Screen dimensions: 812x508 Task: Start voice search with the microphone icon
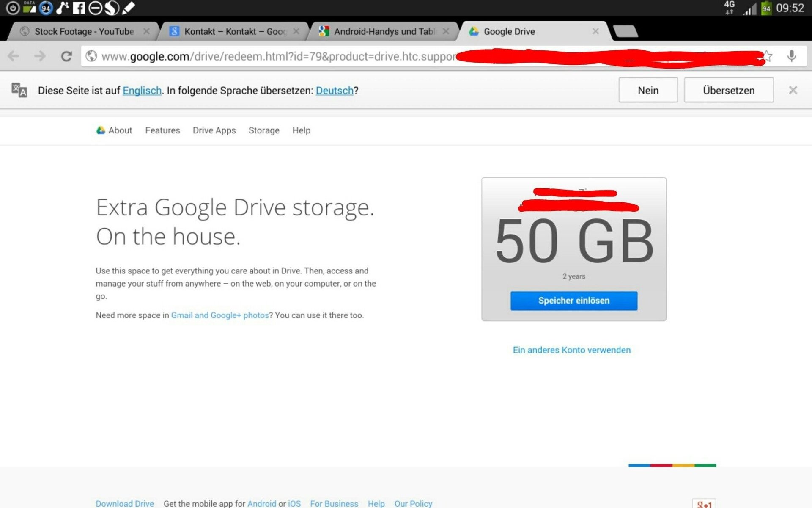click(792, 56)
